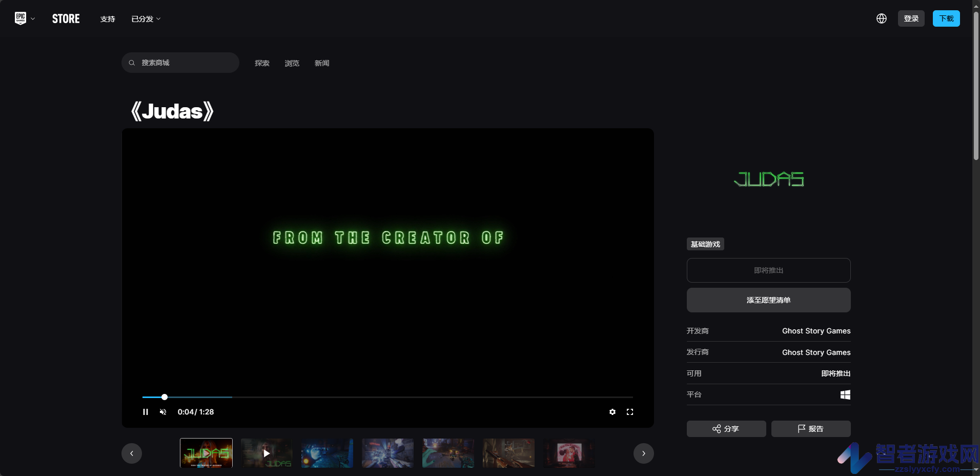This screenshot has width=980, height=476.
Task: Select the sixth screenshot thumbnail
Action: [508, 453]
